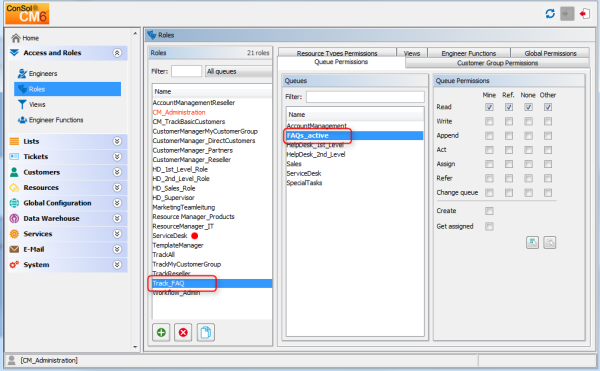Uncheck the Read permission for Other
The image size is (600, 371).
548,107
